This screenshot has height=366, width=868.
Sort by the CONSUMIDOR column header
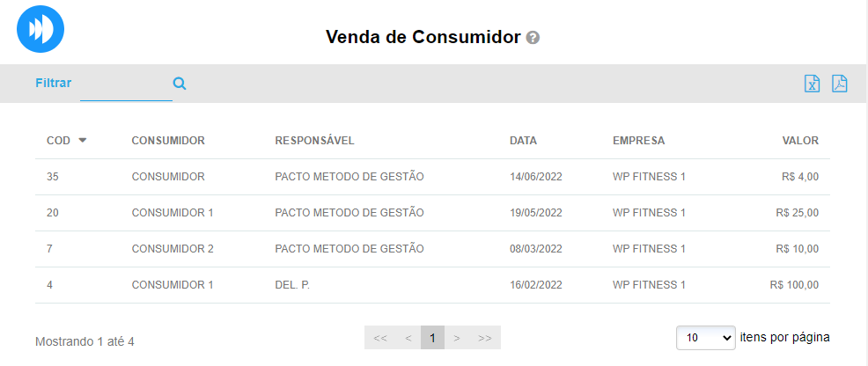pyautogui.click(x=168, y=141)
